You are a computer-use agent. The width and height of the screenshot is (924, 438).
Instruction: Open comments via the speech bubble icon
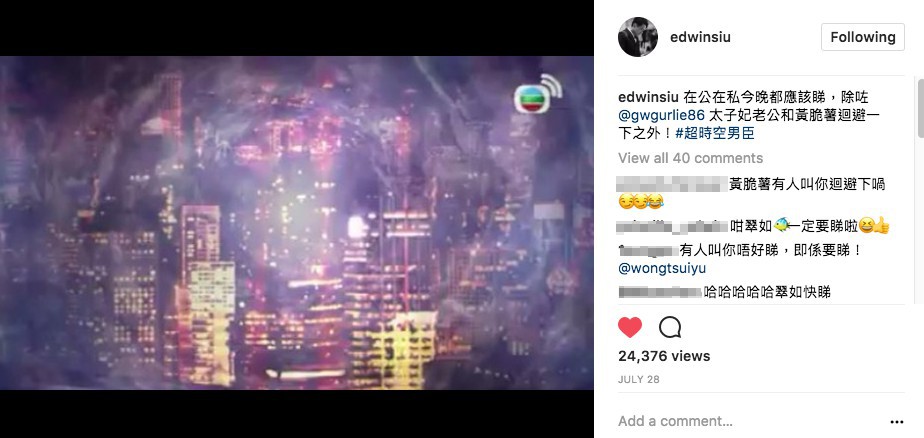pos(669,327)
